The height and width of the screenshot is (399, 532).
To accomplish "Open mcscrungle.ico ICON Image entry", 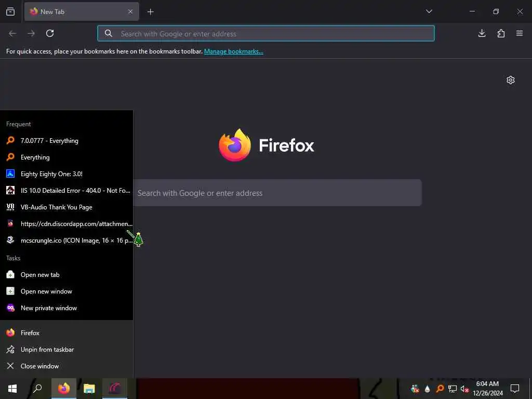I will pyautogui.click(x=66, y=240).
